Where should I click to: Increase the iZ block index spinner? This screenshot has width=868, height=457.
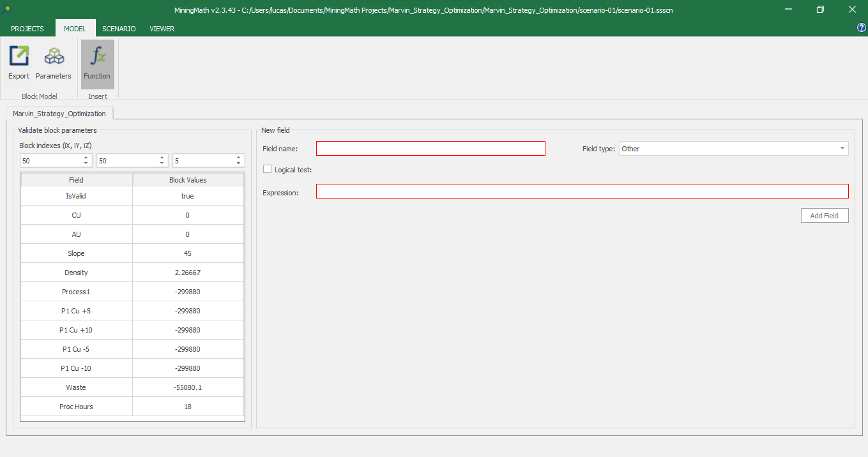click(x=240, y=158)
